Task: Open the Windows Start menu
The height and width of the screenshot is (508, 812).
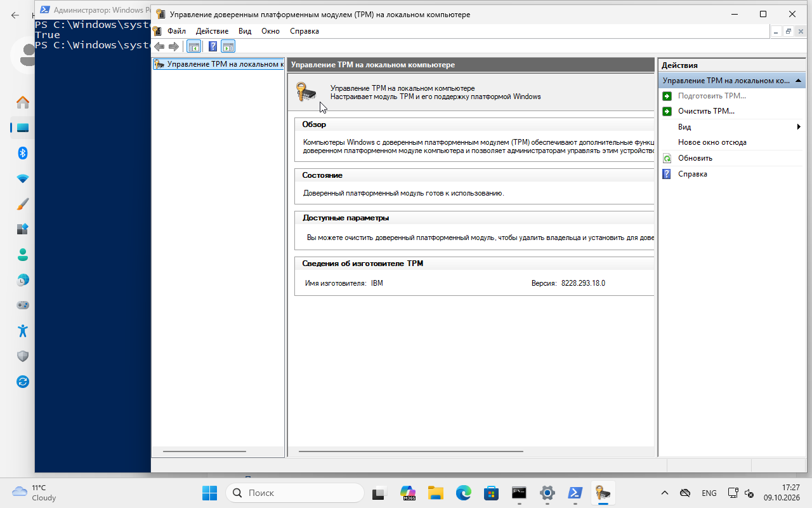Action: pos(209,493)
